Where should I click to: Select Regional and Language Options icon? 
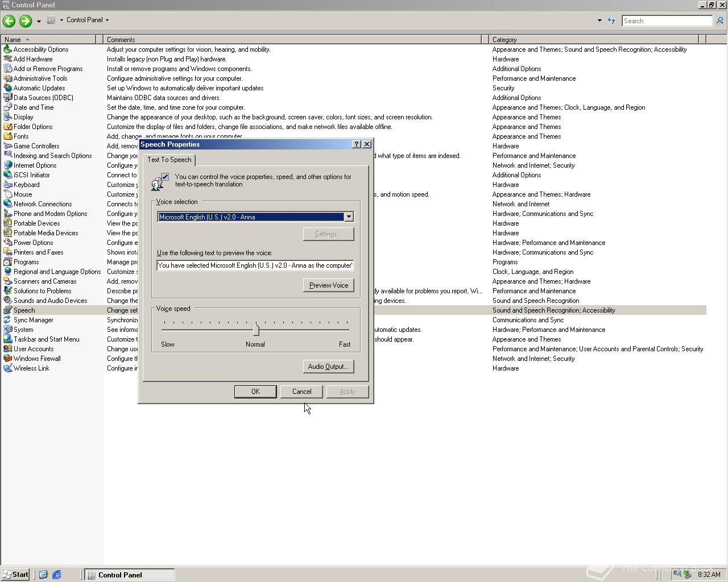[7, 272]
